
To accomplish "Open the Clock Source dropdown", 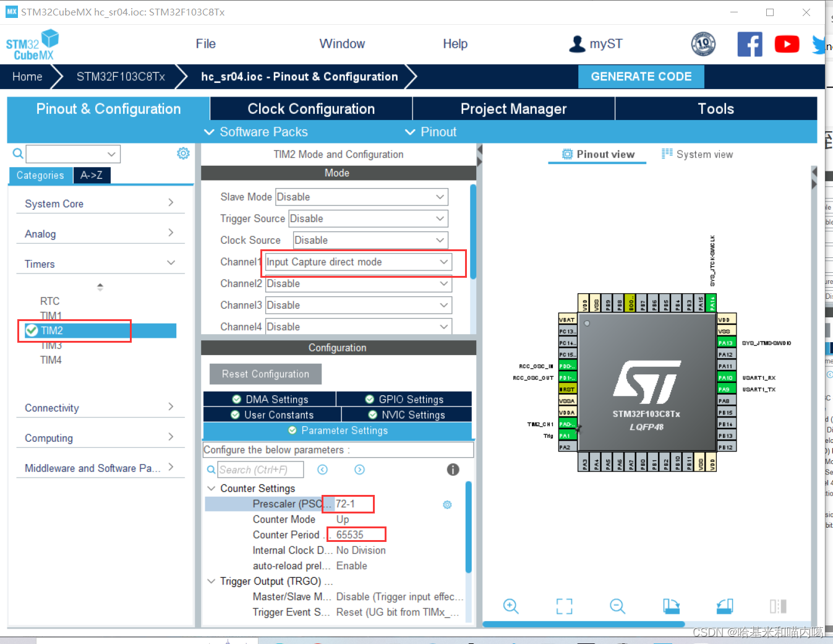I will pos(370,240).
